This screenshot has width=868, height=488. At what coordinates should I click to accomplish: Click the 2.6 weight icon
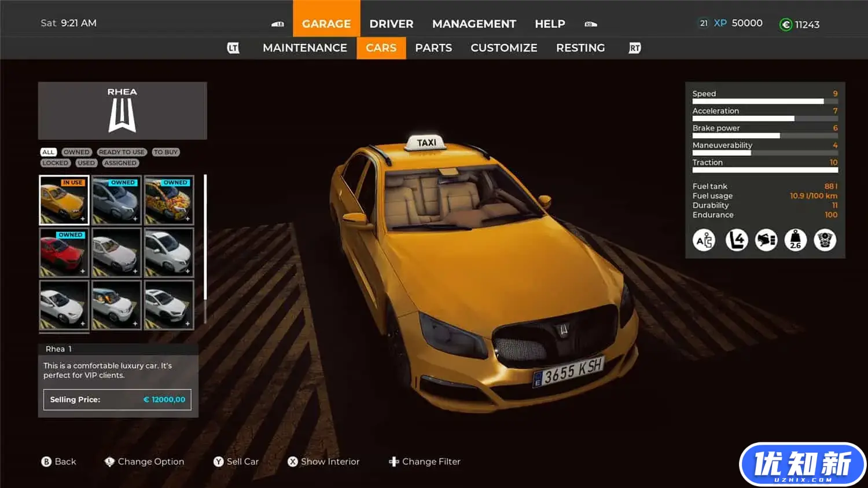pos(796,240)
